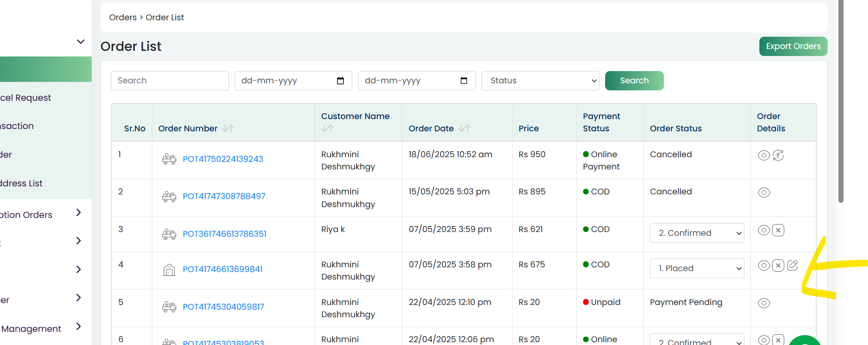Viewport: 868px width, 345px height.
Task: Cancel order POT361746613786351 with X icon
Action: 778,230
